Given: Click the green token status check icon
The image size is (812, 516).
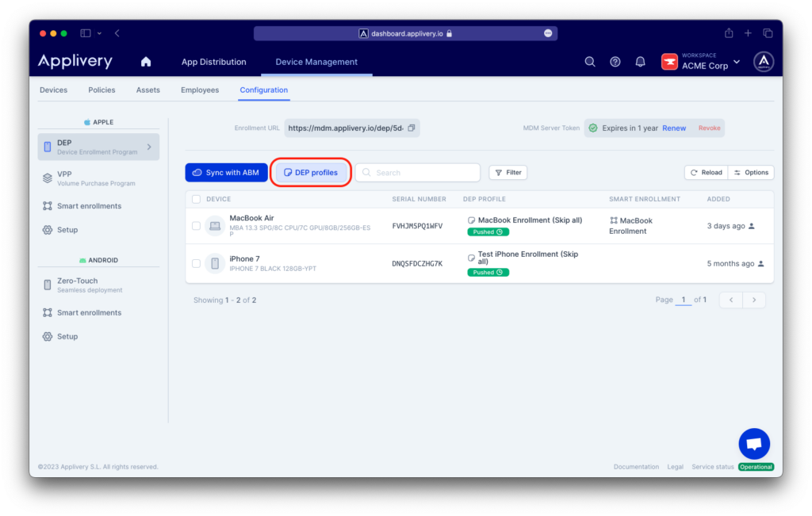Looking at the screenshot, I should point(593,128).
